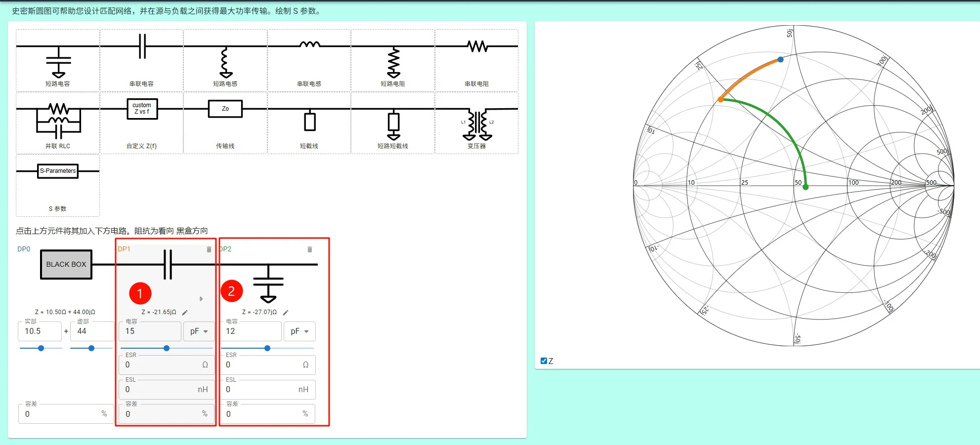This screenshot has width=980, height=445.
Task: Add the parallel RLC (并联 RLC) component
Action: (58, 122)
